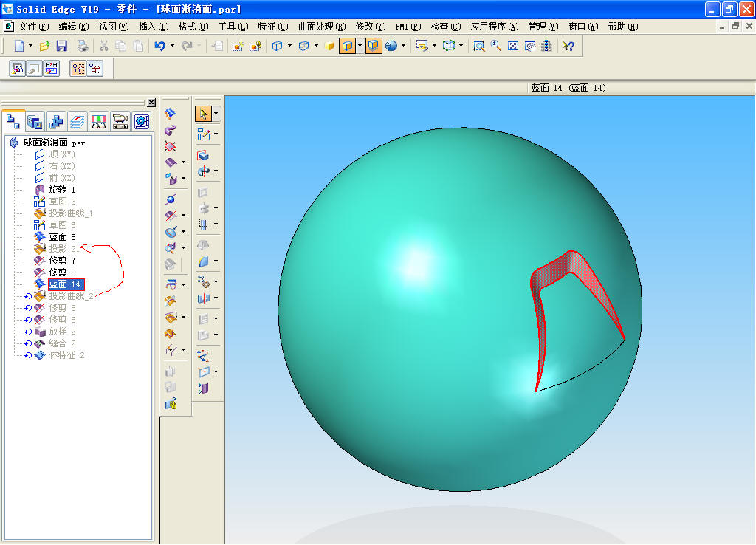This screenshot has height=545, width=756.
Task: Choose the Protrusion feature tool
Action: click(203, 155)
